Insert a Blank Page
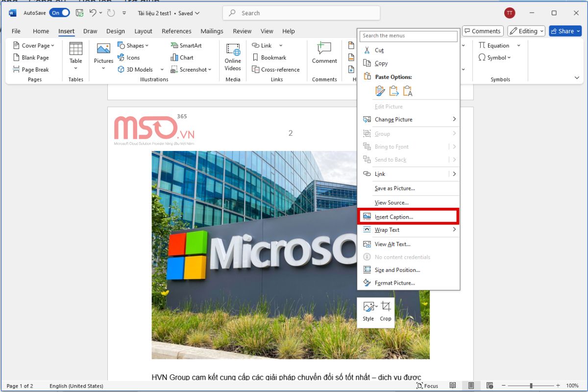Image resolution: width=588 pixels, height=392 pixels. pyautogui.click(x=31, y=57)
